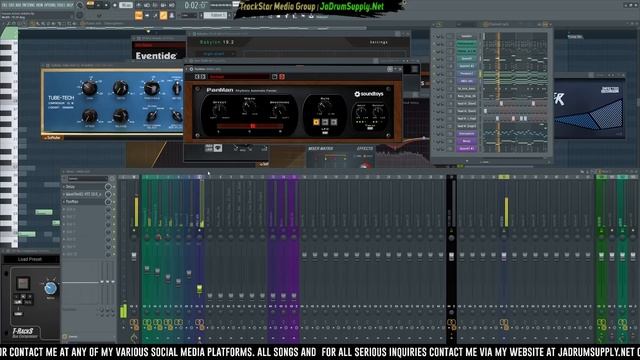The height and width of the screenshot is (360, 640).
Task: Open the FL Studio menu bar
Action: [x=38, y=5]
